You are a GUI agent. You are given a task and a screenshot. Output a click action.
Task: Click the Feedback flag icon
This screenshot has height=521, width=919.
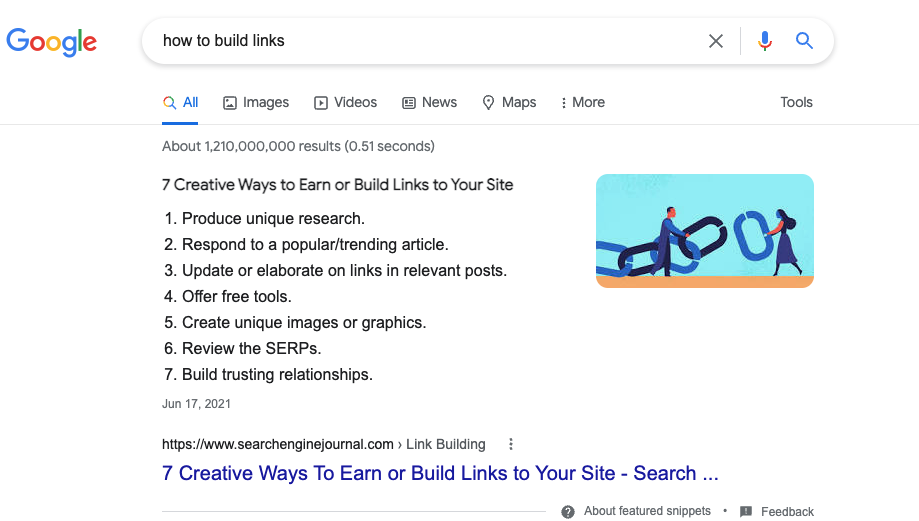pyautogui.click(x=746, y=512)
